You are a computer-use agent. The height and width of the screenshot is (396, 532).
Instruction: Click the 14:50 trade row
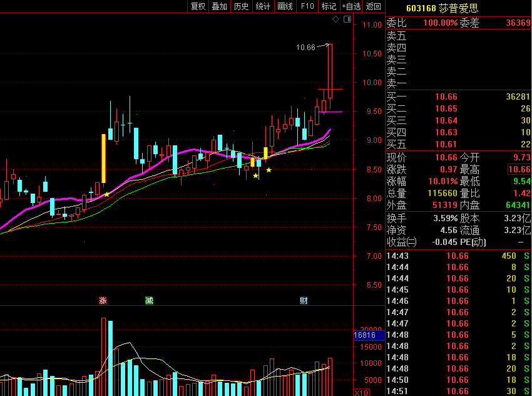[458, 380]
